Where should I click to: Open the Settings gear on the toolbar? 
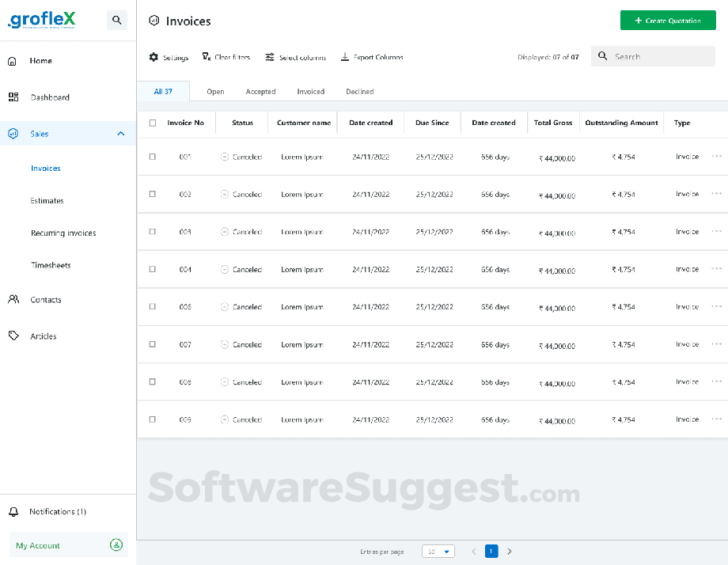pos(154,56)
